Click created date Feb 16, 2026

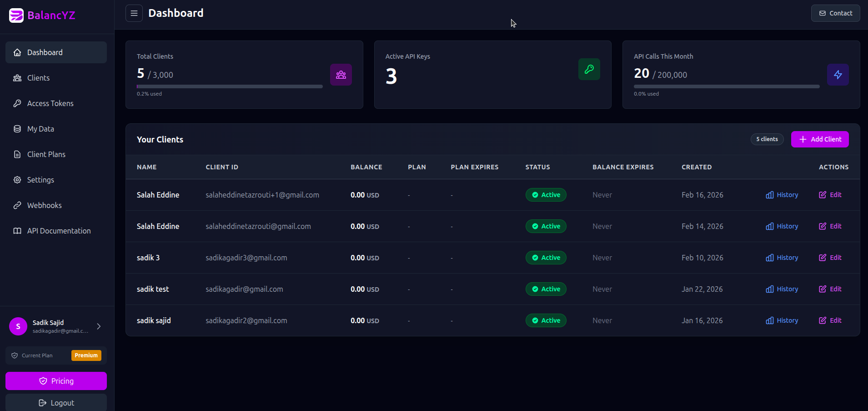coord(702,195)
